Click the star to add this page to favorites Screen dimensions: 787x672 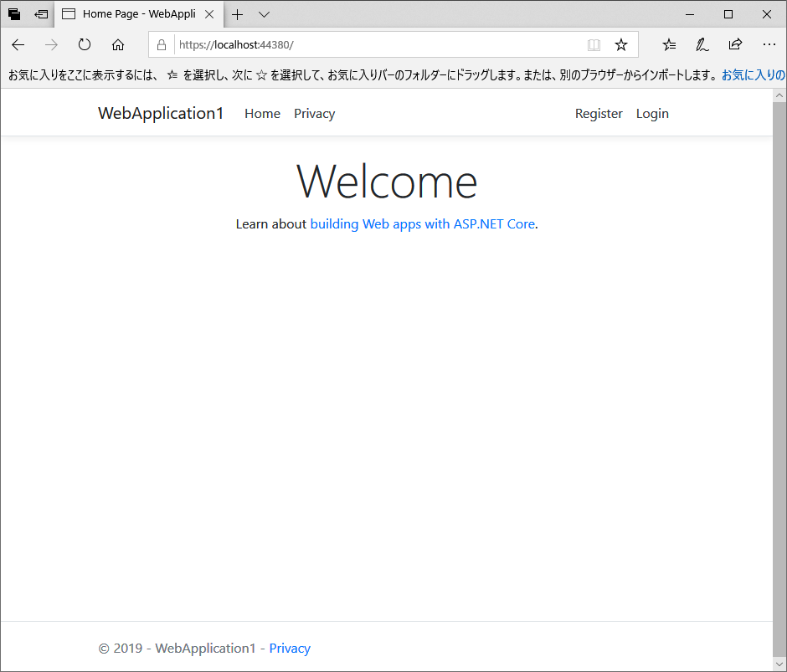(621, 44)
